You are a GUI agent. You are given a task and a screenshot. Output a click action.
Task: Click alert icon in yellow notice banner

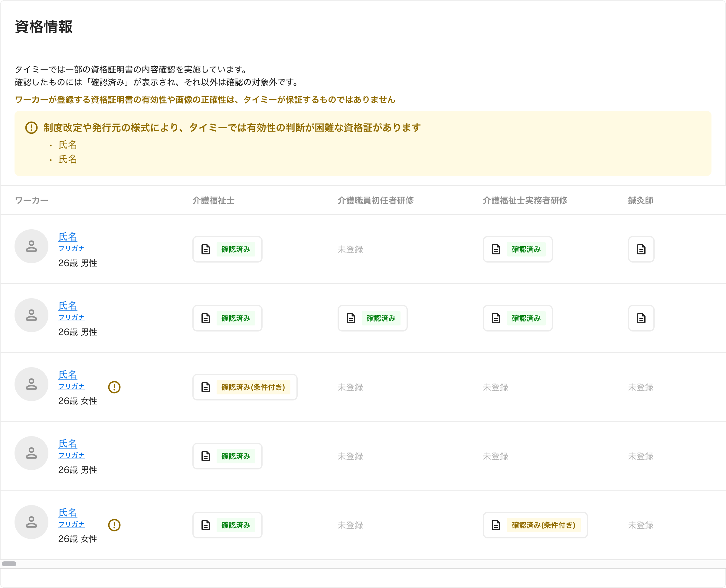[31, 128]
